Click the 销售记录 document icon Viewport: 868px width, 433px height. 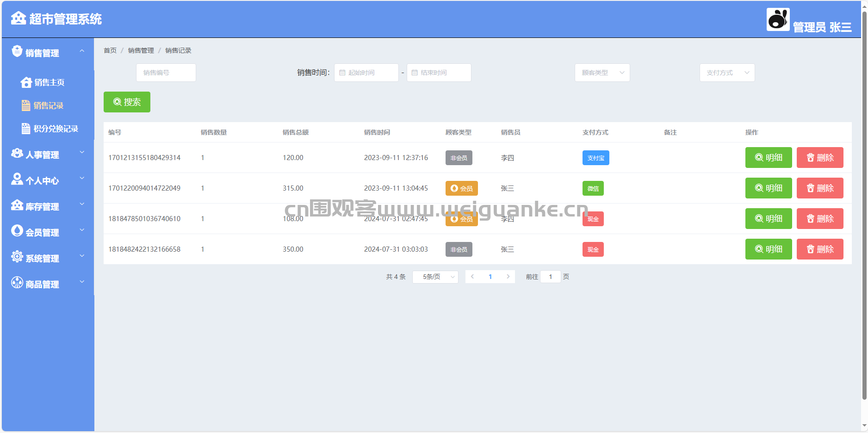(26, 105)
